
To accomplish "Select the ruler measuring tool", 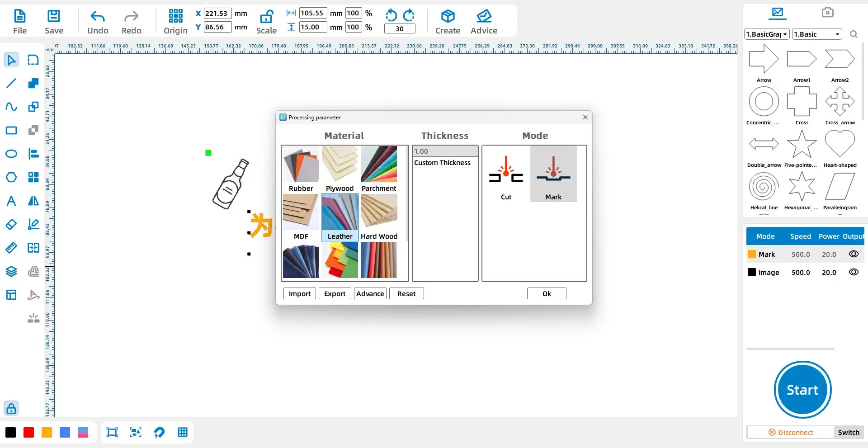I will (11, 248).
